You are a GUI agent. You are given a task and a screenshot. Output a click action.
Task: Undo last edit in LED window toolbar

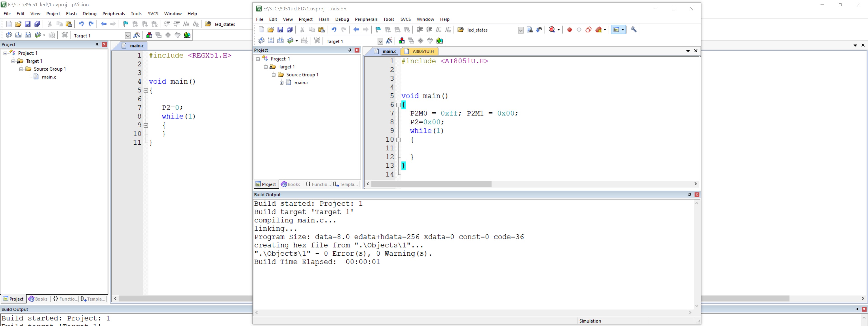[334, 30]
